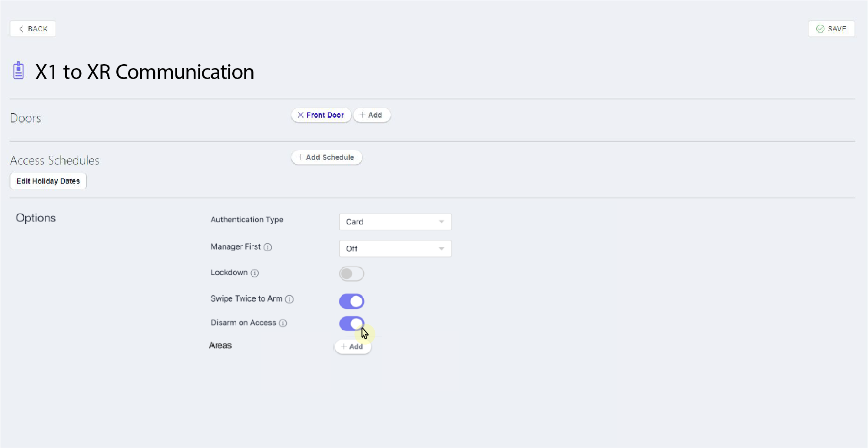Click the Access Schedules heading
Viewport: 868px width, 448px height.
55,160
